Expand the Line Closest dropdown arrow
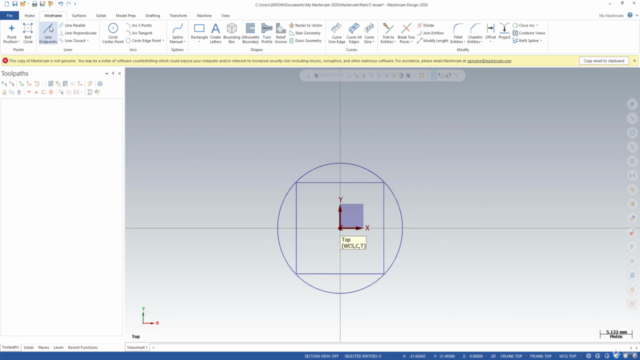 (87, 41)
